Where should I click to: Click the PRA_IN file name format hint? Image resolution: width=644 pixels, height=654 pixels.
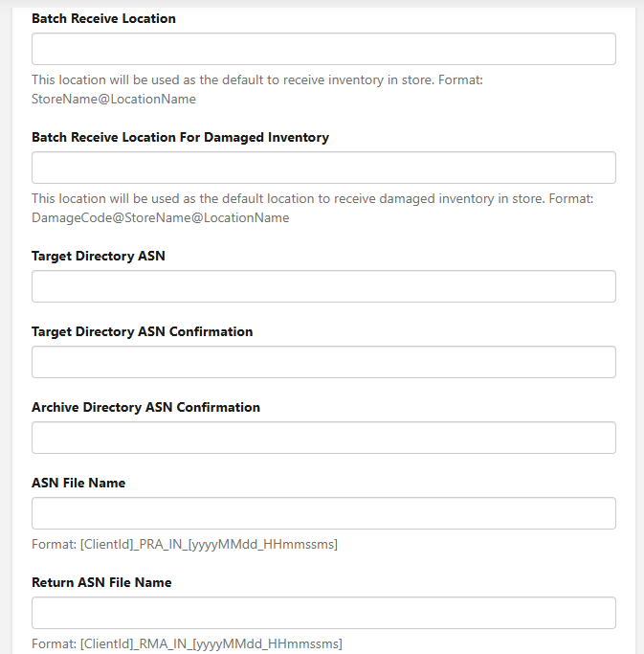tap(185, 545)
